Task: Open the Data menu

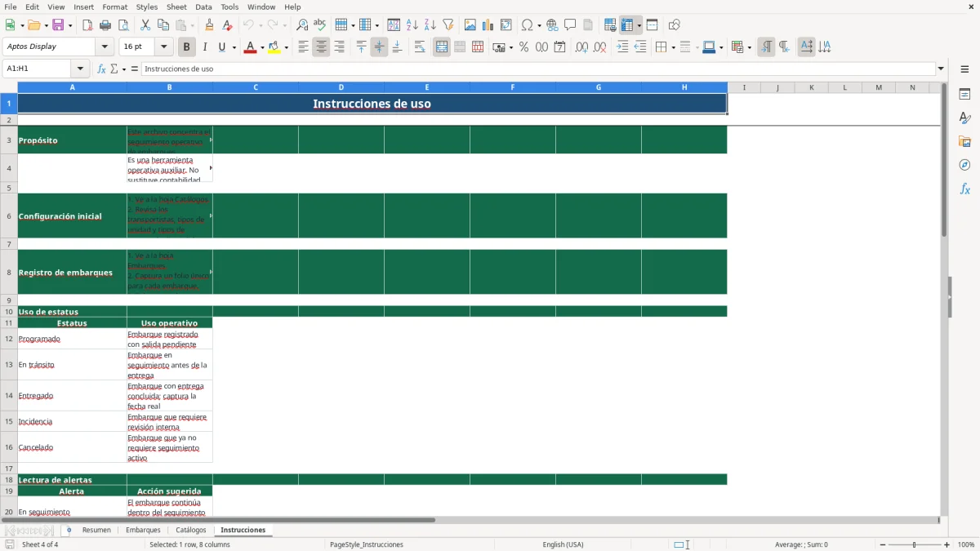Action: [203, 7]
